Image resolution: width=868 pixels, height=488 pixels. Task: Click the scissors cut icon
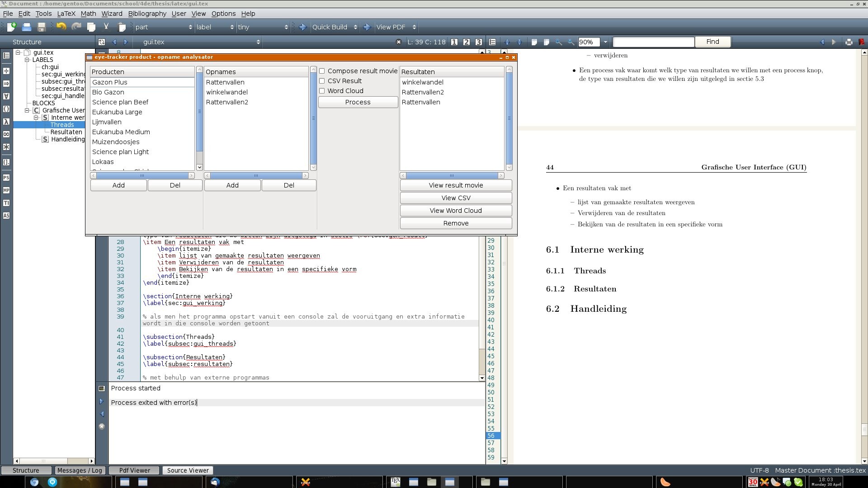click(x=106, y=27)
